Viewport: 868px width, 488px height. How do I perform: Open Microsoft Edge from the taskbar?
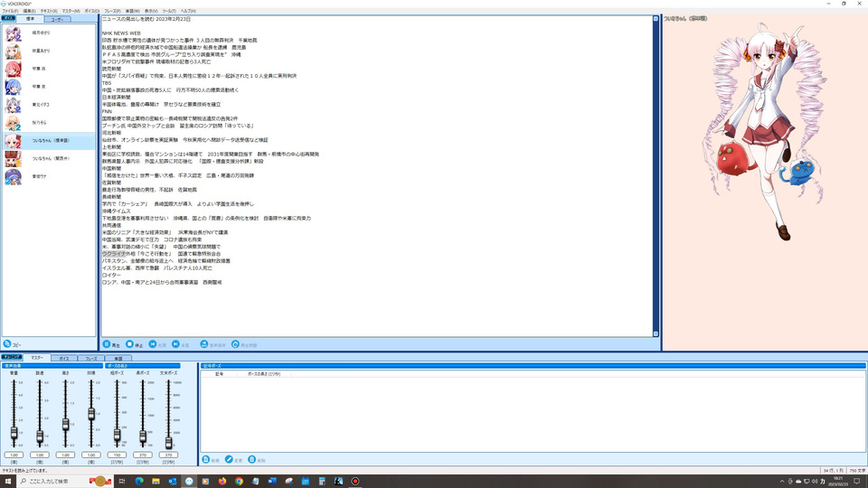(x=139, y=481)
